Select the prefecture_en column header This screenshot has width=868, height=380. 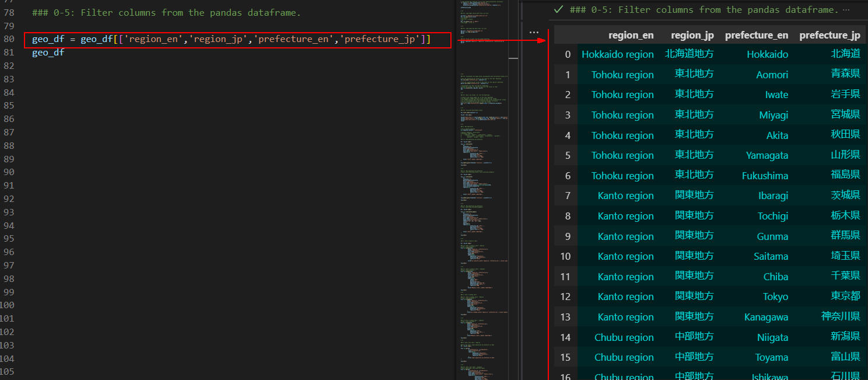click(x=757, y=35)
